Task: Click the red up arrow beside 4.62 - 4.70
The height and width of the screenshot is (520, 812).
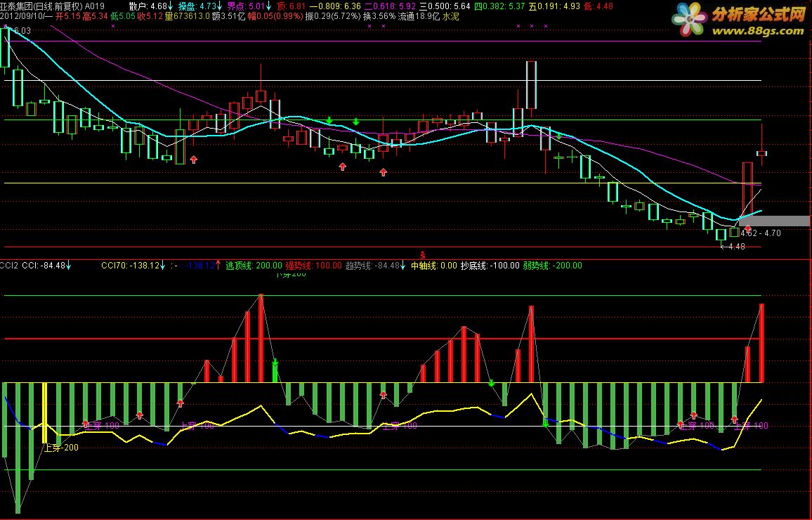Action: [x=748, y=228]
